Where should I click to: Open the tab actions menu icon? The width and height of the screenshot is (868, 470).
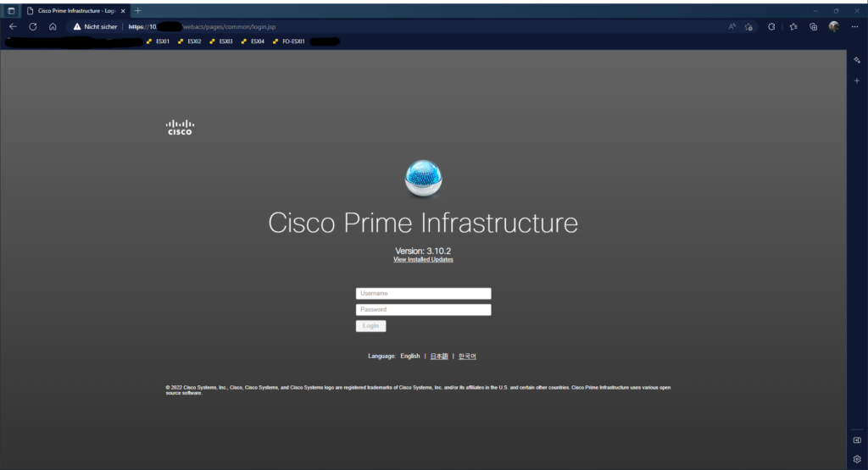[11, 10]
